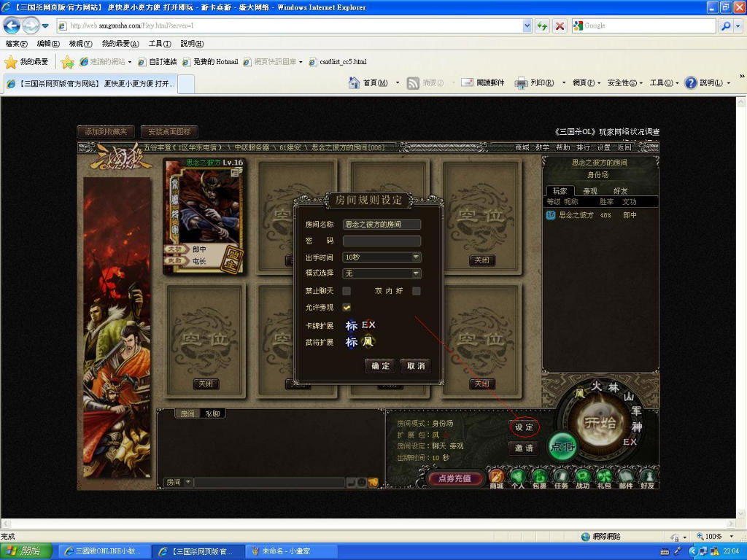Open the 任务 quests icon

pyautogui.click(x=561, y=478)
